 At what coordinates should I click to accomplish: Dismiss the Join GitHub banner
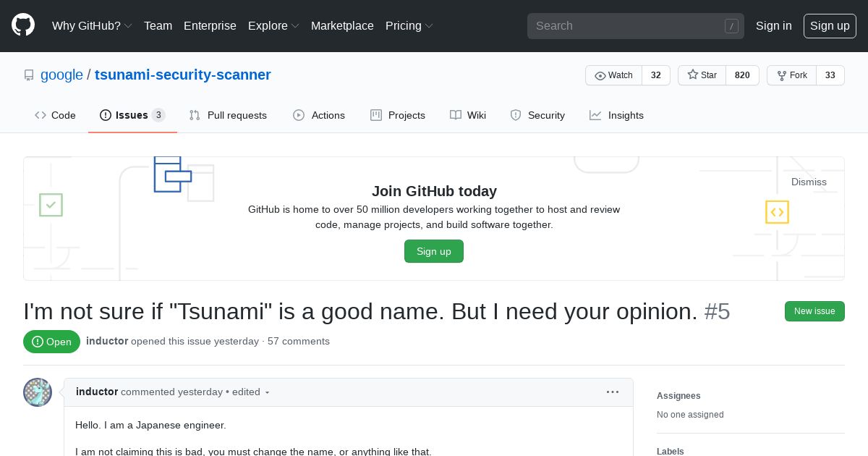tap(809, 182)
